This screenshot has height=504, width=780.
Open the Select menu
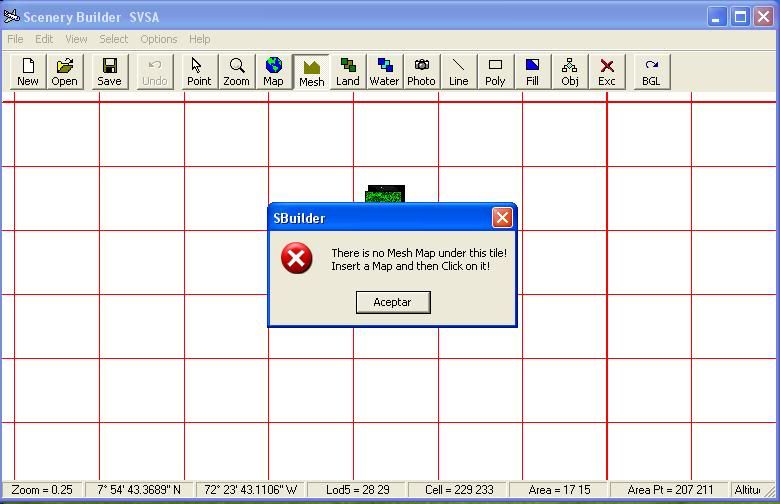coord(113,39)
